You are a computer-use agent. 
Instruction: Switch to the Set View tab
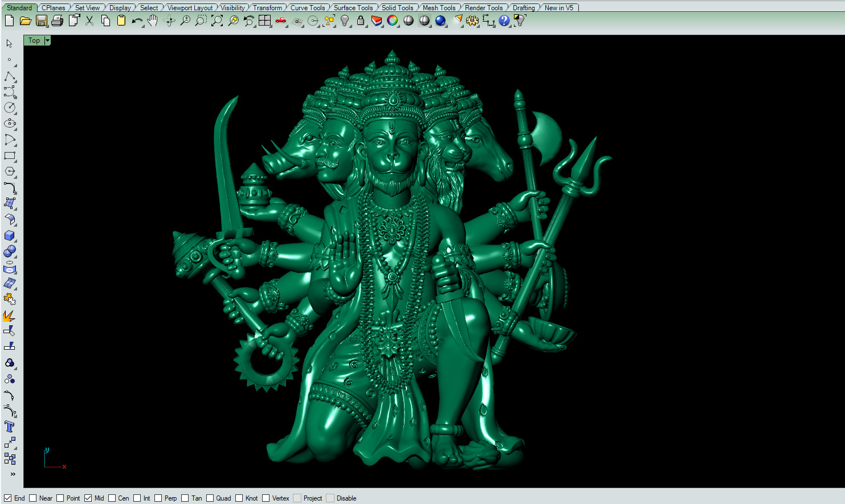pos(87,7)
